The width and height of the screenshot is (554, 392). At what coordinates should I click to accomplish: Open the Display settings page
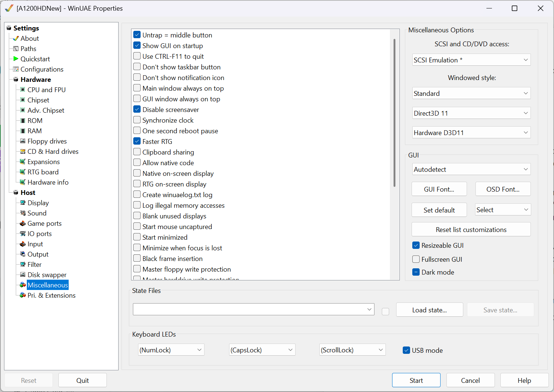[38, 203]
